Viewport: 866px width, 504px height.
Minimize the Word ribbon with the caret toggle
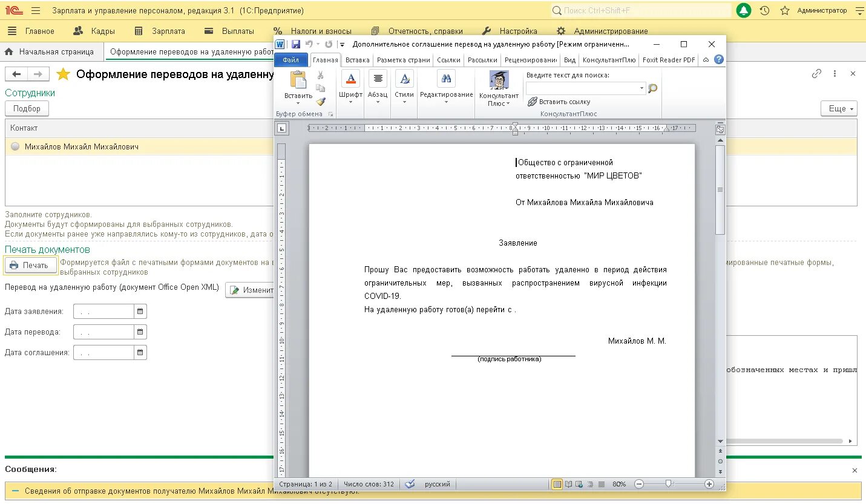706,59
